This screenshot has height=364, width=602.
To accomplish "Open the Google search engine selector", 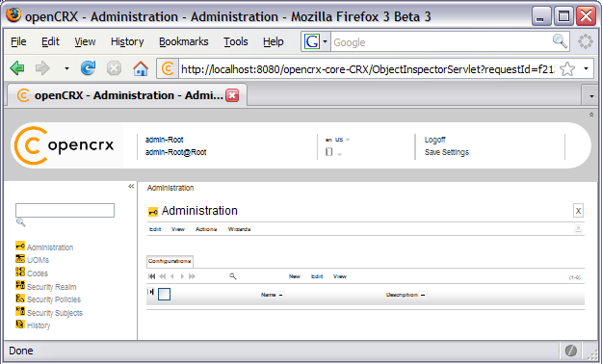I will [316, 41].
